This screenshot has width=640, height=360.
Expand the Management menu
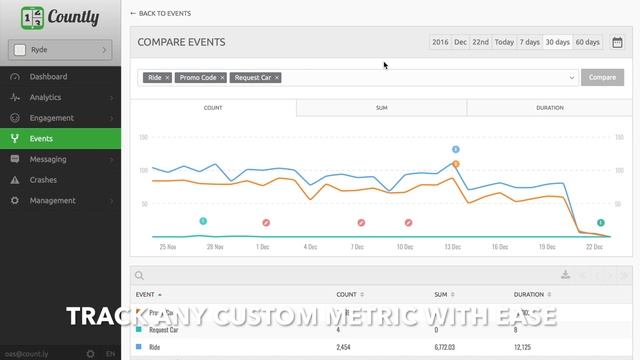click(x=60, y=200)
